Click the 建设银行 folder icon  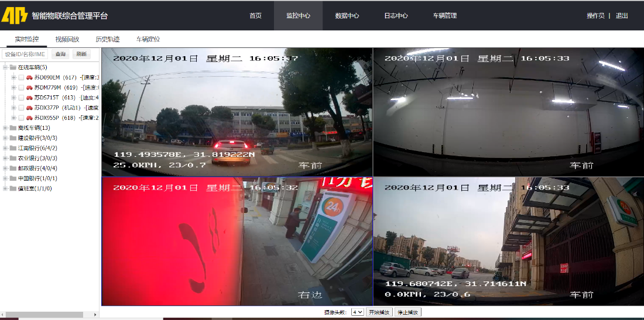[13, 138]
